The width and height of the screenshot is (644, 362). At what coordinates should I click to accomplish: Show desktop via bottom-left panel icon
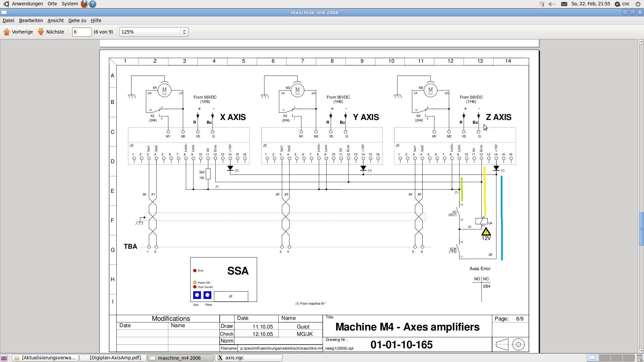(4, 358)
